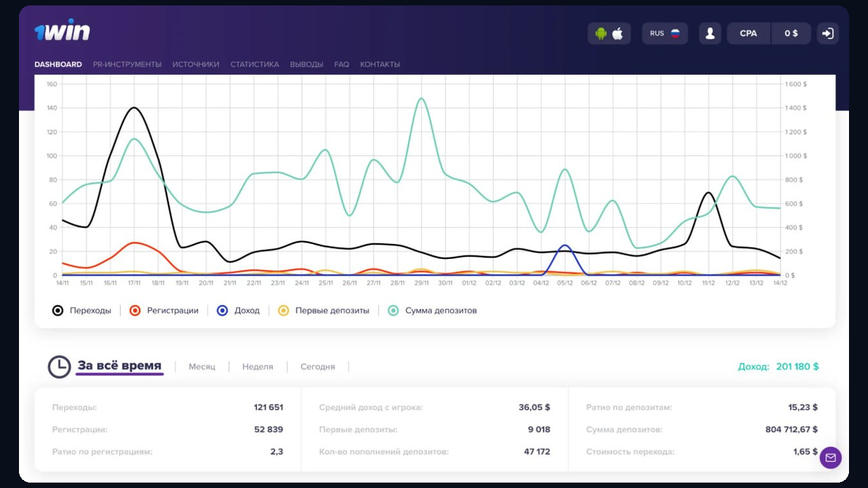
Task: Switch to the Месяц period tab
Action: pos(202,367)
